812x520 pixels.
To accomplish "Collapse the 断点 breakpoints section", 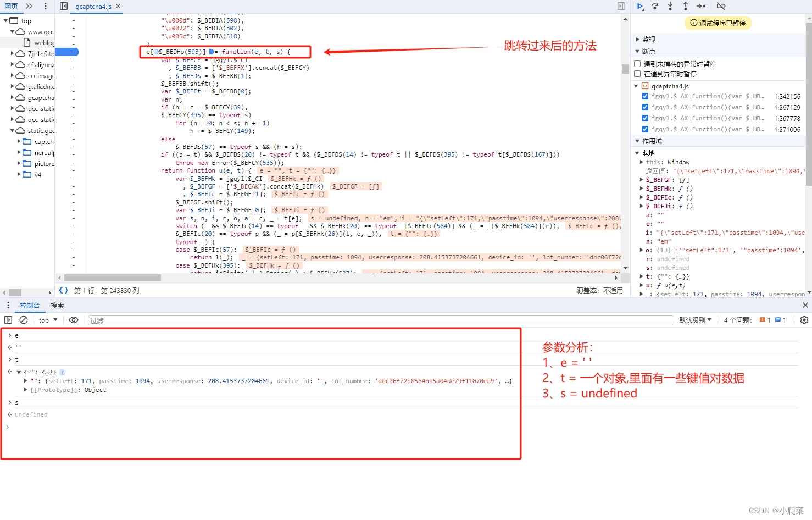I will (638, 51).
